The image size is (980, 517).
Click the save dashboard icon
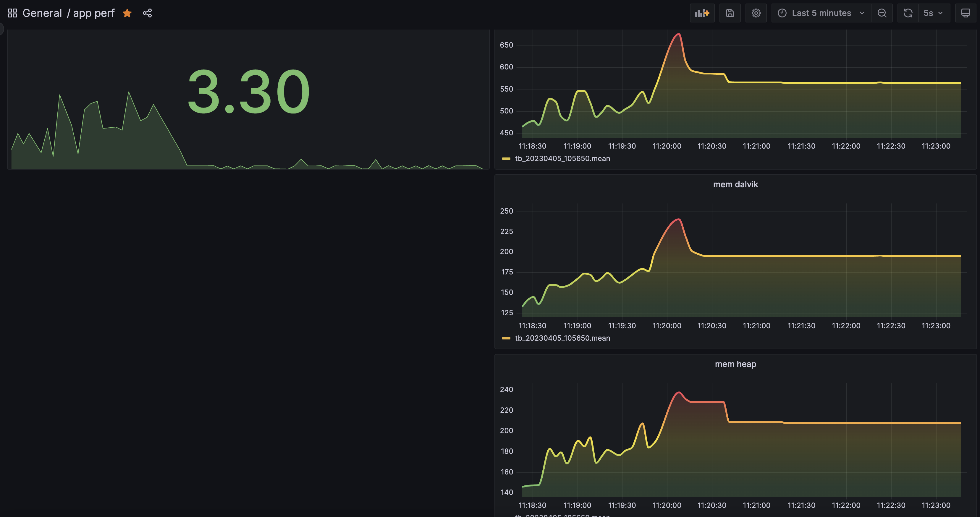tap(730, 13)
